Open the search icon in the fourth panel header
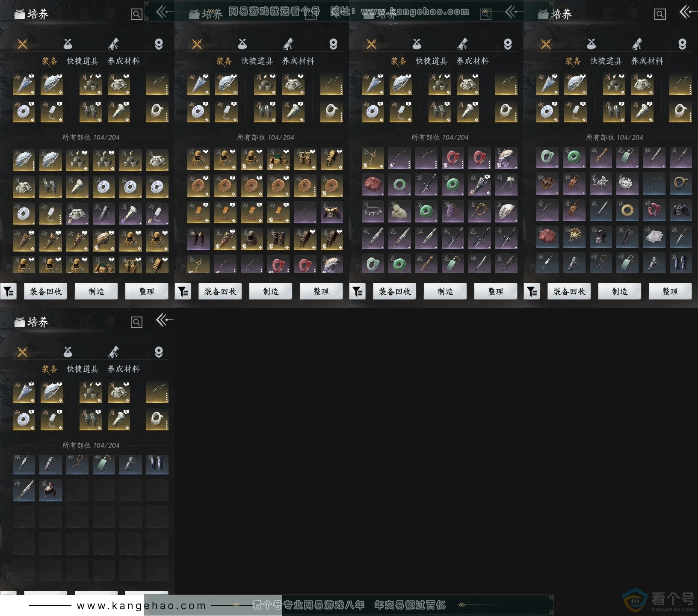This screenshot has height=616, width=698. (660, 15)
